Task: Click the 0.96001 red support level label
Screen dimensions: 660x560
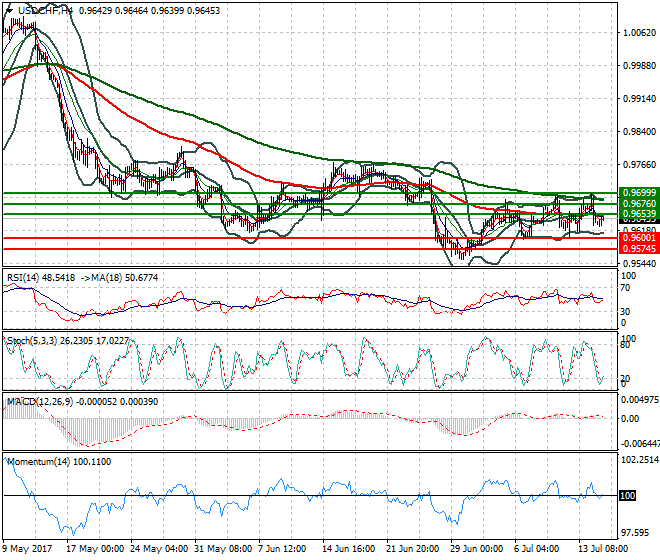Action: point(639,238)
